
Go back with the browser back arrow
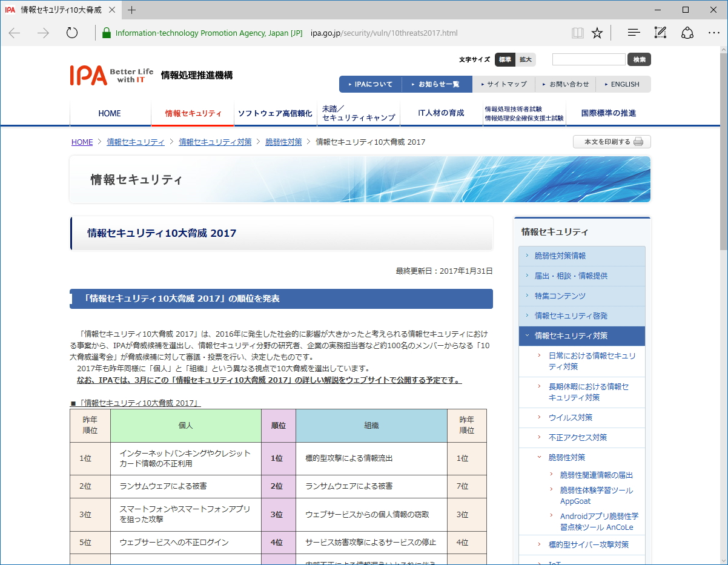[x=15, y=33]
